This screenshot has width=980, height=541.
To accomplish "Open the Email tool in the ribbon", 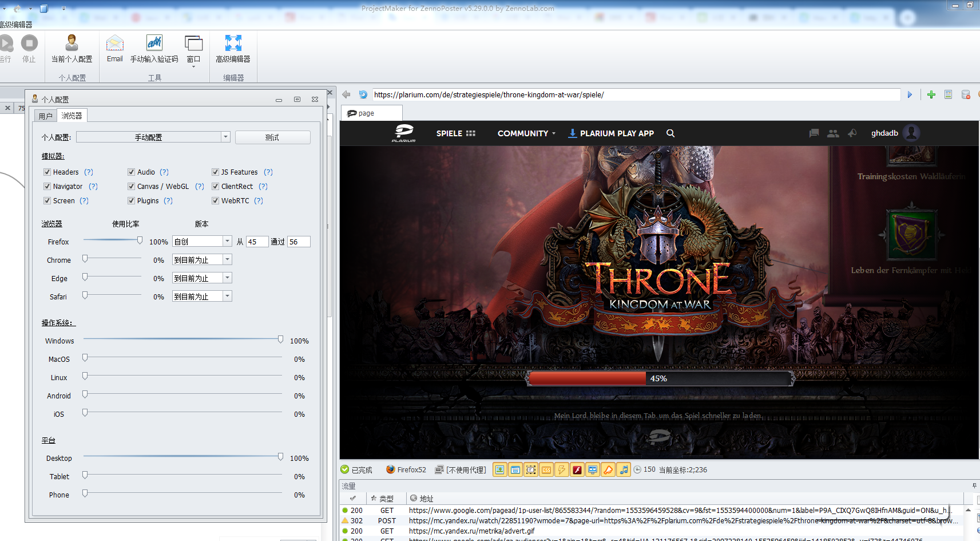I will [115, 48].
